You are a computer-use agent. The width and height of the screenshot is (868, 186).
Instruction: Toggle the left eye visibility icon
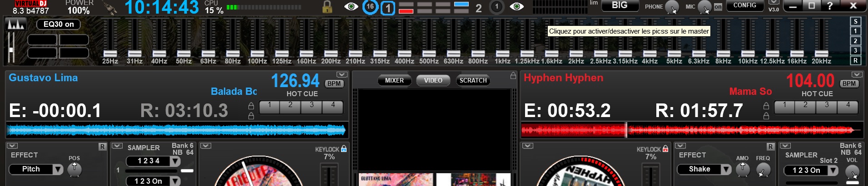coord(351,6)
